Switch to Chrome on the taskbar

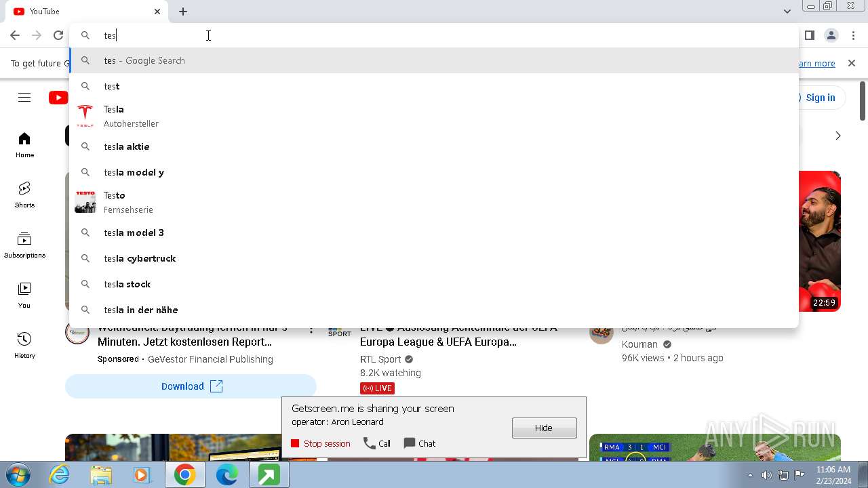coord(184,474)
